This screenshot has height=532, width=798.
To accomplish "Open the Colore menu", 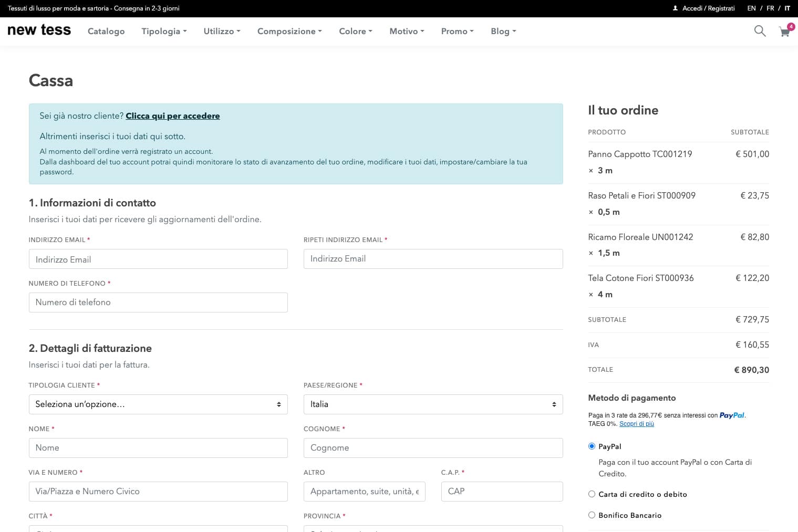I will 356,32.
